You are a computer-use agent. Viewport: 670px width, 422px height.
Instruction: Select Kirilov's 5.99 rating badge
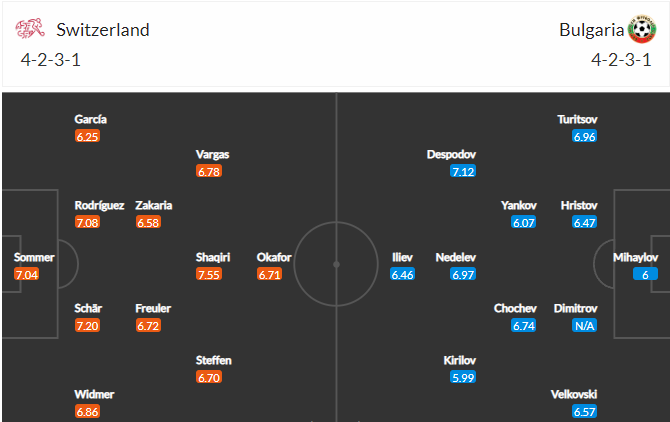point(463,378)
